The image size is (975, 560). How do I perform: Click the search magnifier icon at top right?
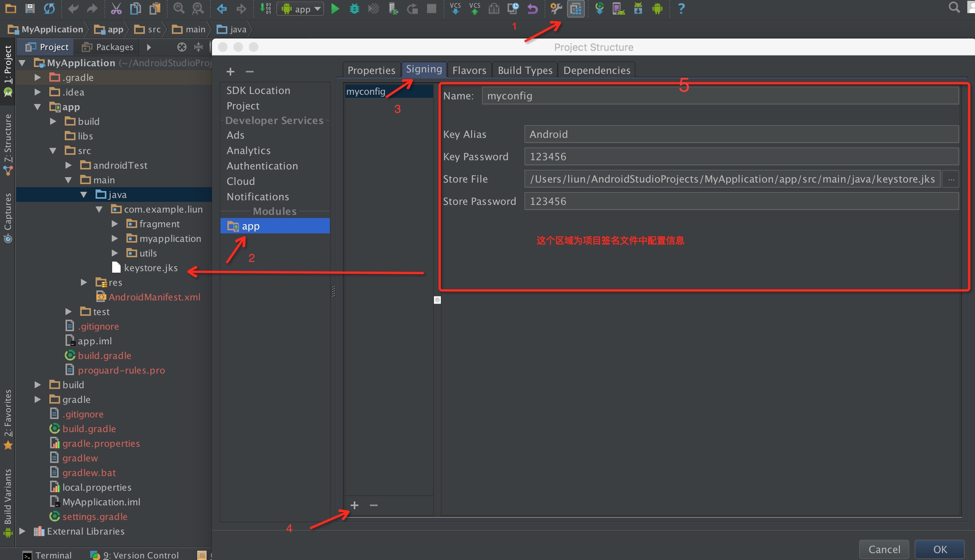[954, 8]
